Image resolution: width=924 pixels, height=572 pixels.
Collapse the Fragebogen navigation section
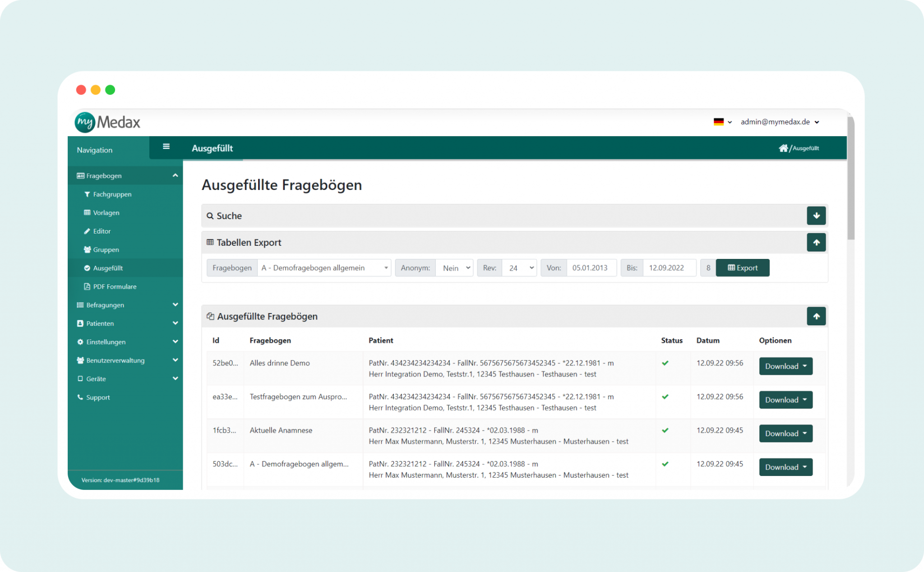tap(125, 175)
